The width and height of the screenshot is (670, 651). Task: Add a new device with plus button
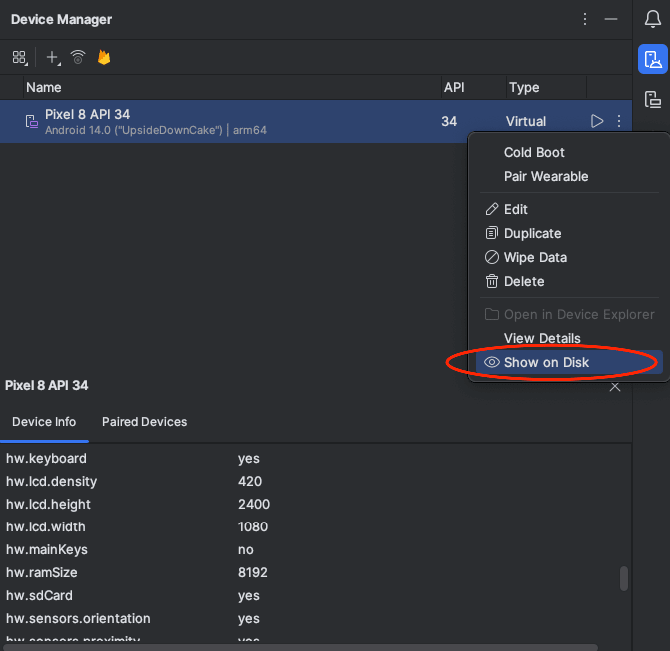point(53,58)
